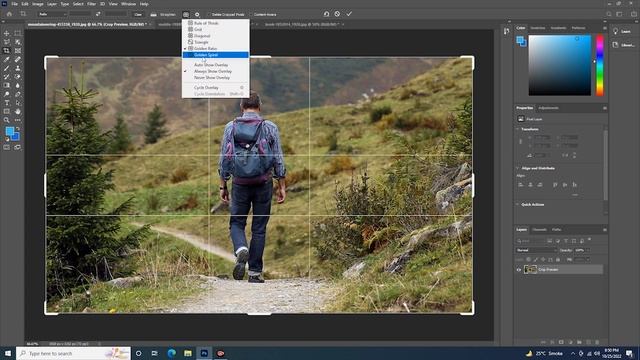Click the Straighten tool icon
The height and width of the screenshot is (360, 640).
(153, 14)
